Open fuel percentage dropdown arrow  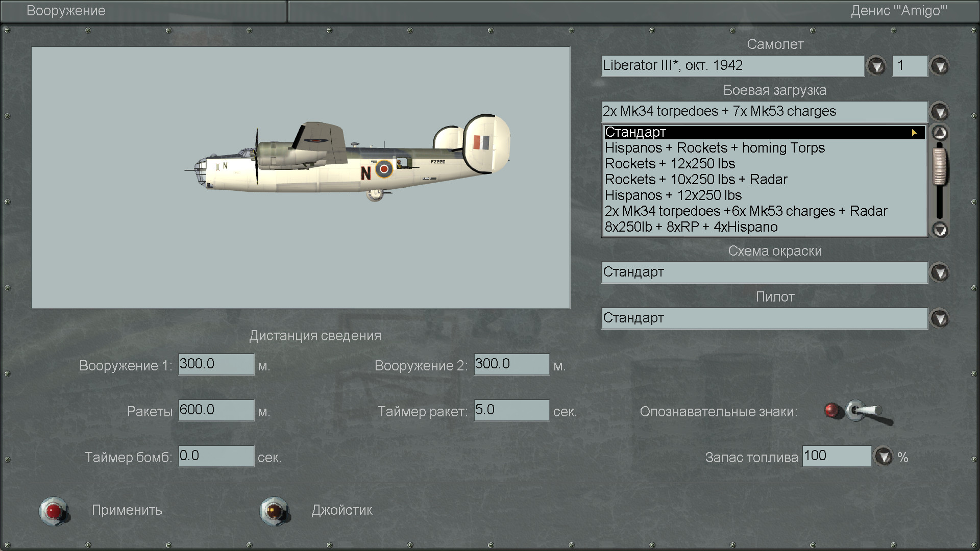click(x=884, y=456)
